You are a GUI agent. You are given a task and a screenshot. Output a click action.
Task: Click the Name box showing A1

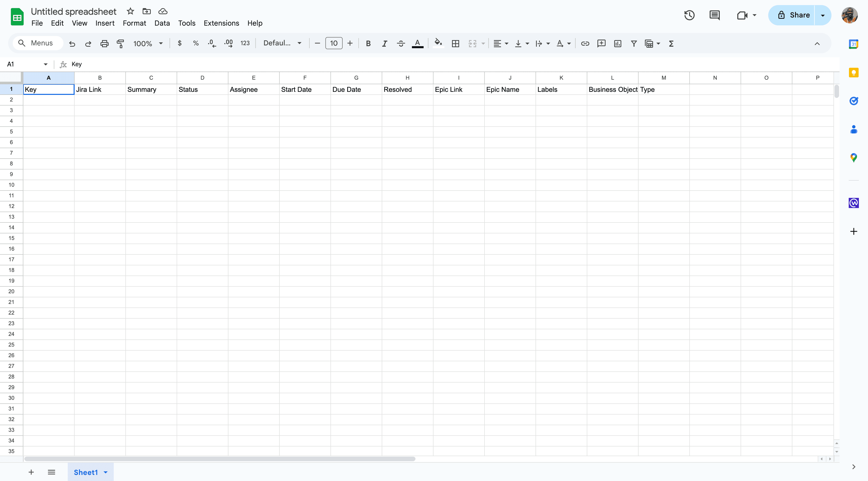coord(27,64)
